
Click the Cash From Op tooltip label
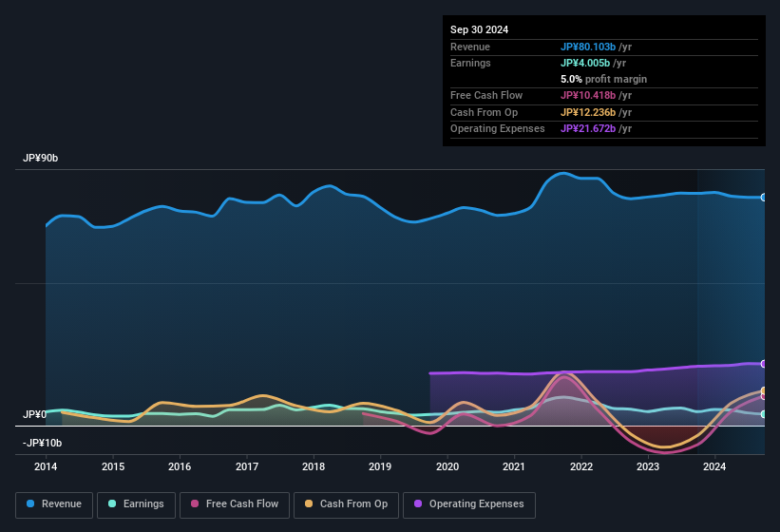point(484,112)
